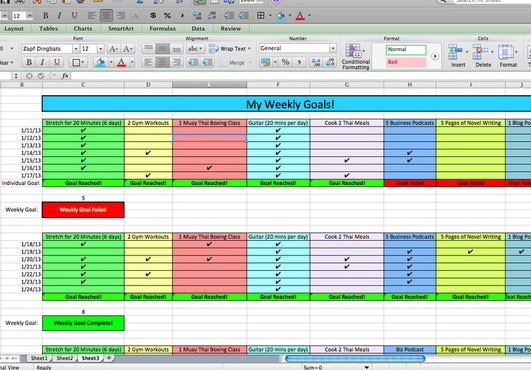Open the General number format dropdown
Image resolution: width=531 pixels, height=370 pixels.
point(333,48)
